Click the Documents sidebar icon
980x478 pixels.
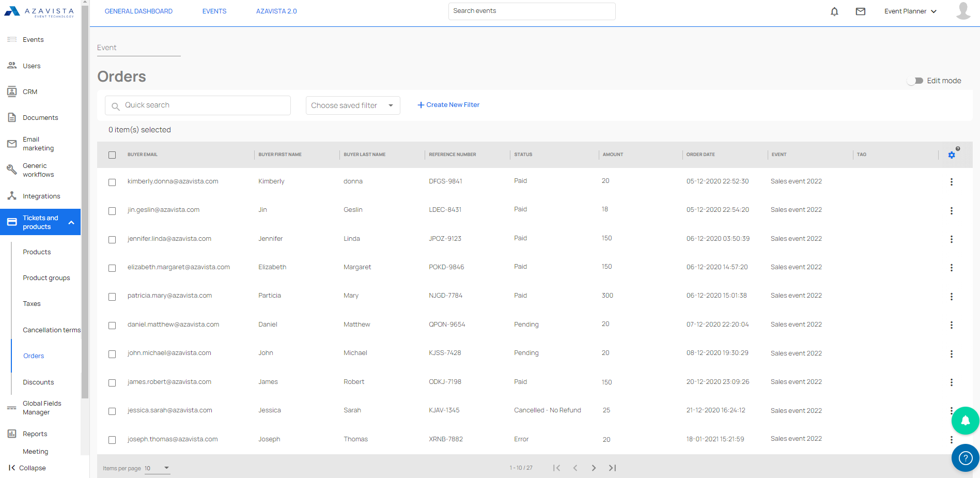12,117
